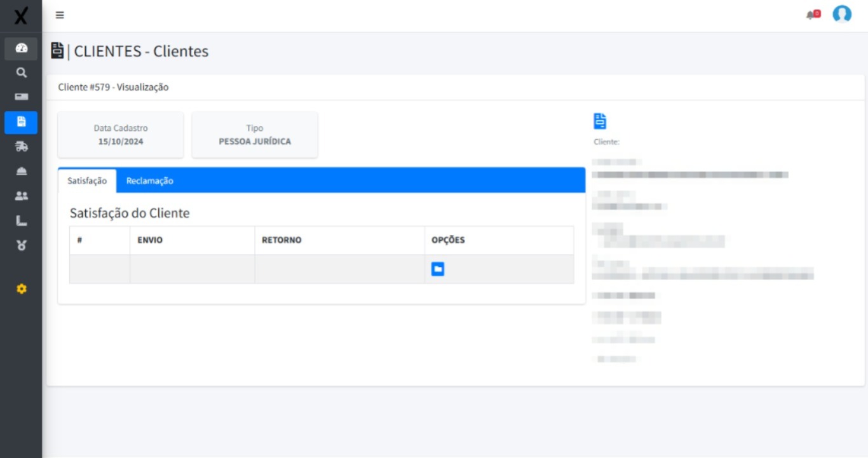
Task: Open settings via yellow gear icon
Action: (21, 289)
